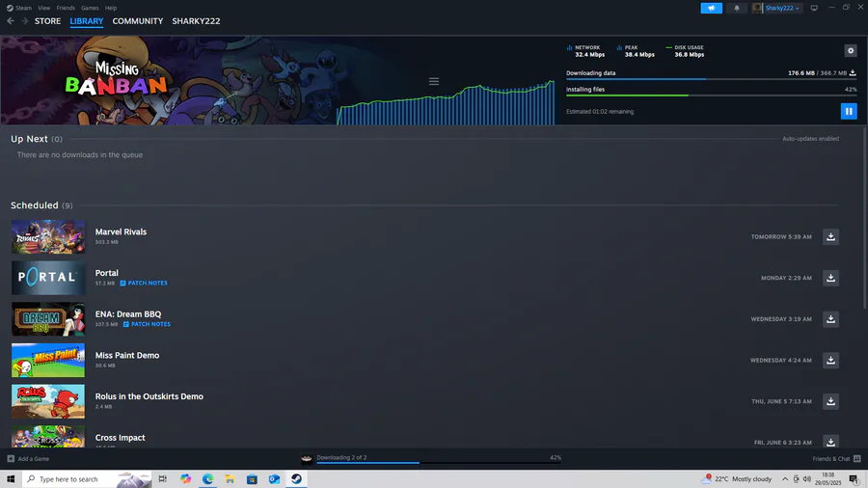Click download-now icon for Miss Paint Demo
The width and height of the screenshot is (868, 488).
pos(830,360)
